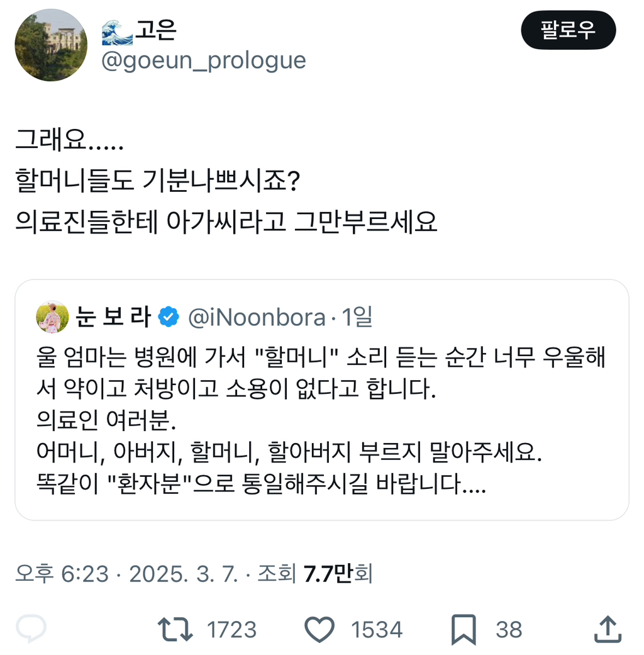Click the @goeun_prologue handle

tap(204, 60)
